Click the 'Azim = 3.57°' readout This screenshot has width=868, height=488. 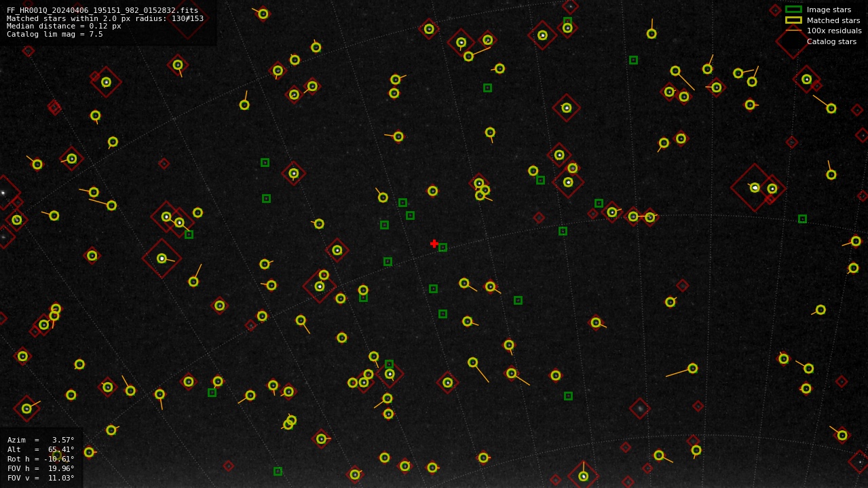[x=41, y=440]
